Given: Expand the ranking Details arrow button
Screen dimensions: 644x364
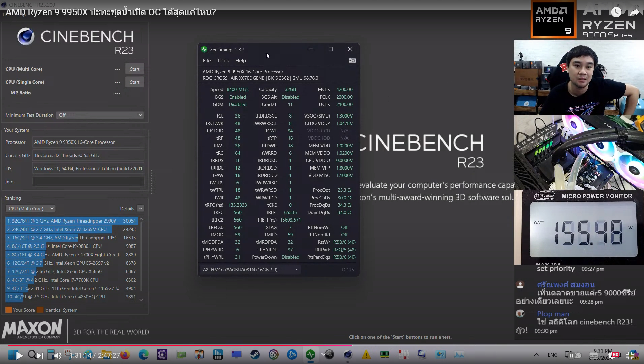Looking at the screenshot, I should click(x=141, y=209).
